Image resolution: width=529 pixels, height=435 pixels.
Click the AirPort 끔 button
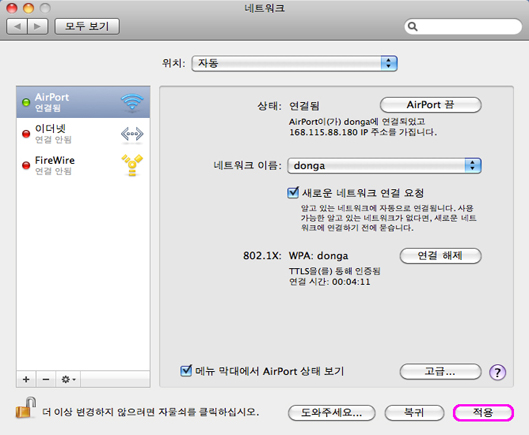pyautogui.click(x=430, y=105)
